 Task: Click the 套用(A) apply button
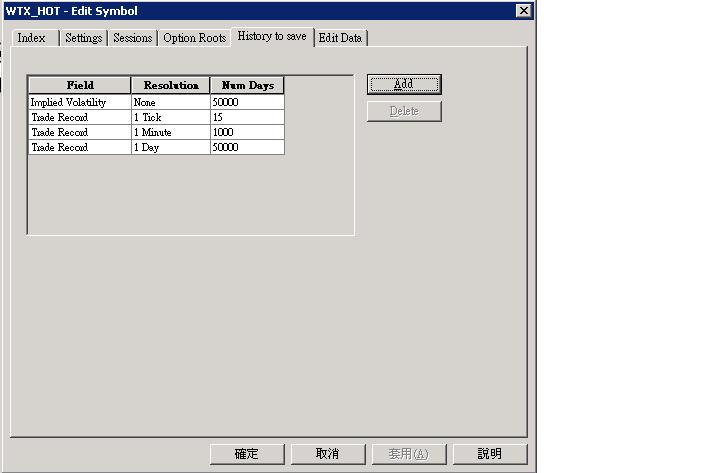click(409, 454)
